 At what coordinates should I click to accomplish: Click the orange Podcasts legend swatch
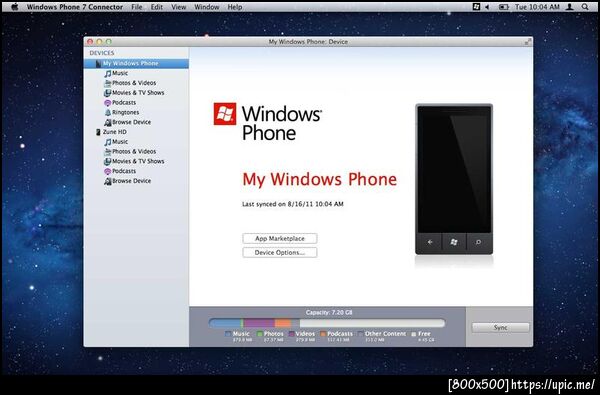323,334
